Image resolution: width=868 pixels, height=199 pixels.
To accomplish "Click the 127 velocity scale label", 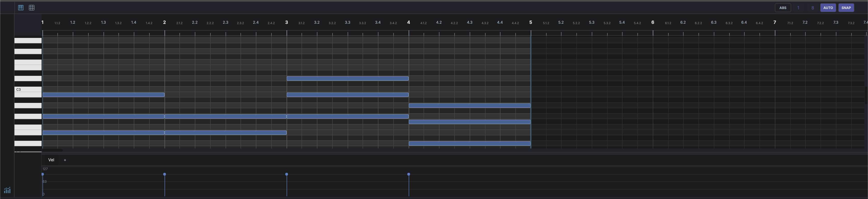I will coord(45,169).
